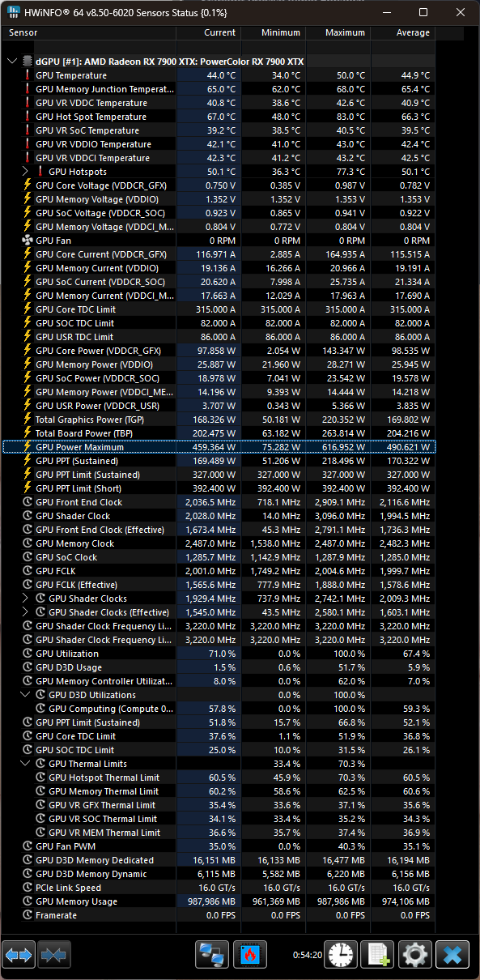
Task: Click thermometer icon beside GPU VR SoC Temperature
Action: tap(28, 130)
